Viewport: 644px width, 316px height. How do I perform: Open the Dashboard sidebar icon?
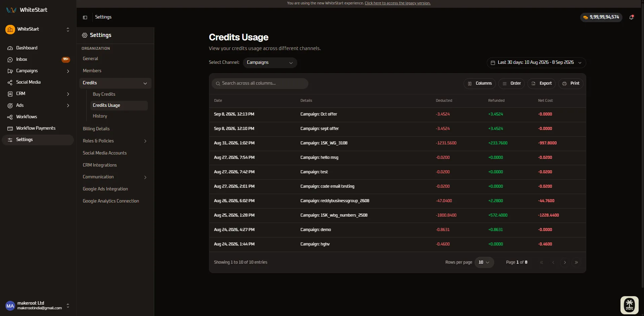point(10,48)
